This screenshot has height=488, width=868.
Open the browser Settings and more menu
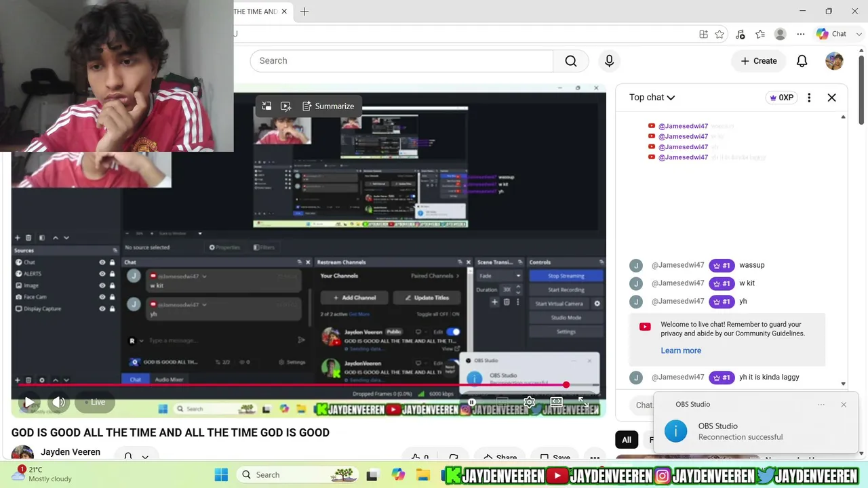(x=801, y=34)
